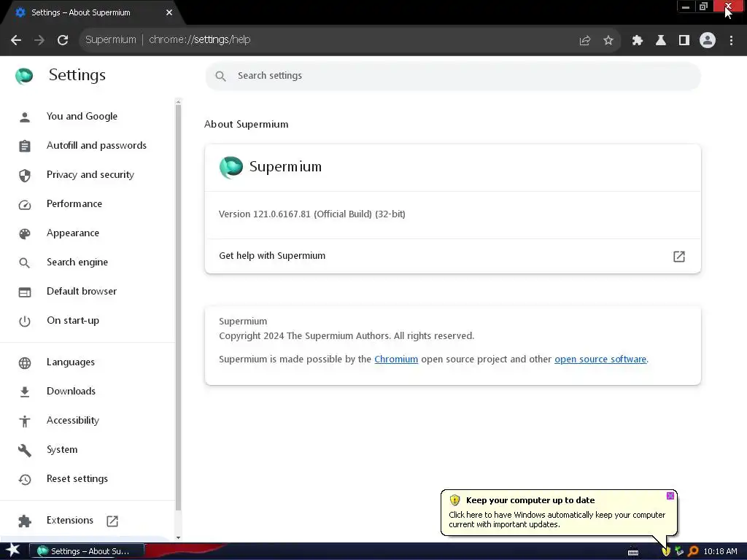
Task: Open Search engine settings
Action: [x=77, y=262]
